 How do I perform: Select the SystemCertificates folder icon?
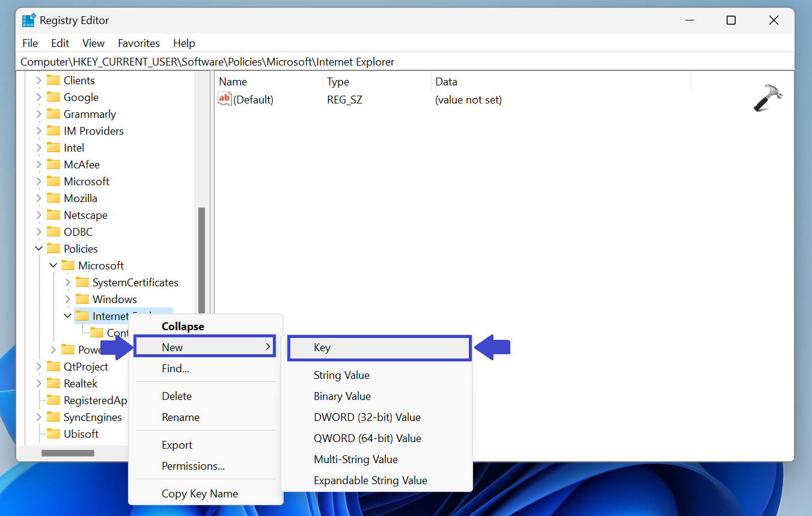[x=82, y=283]
